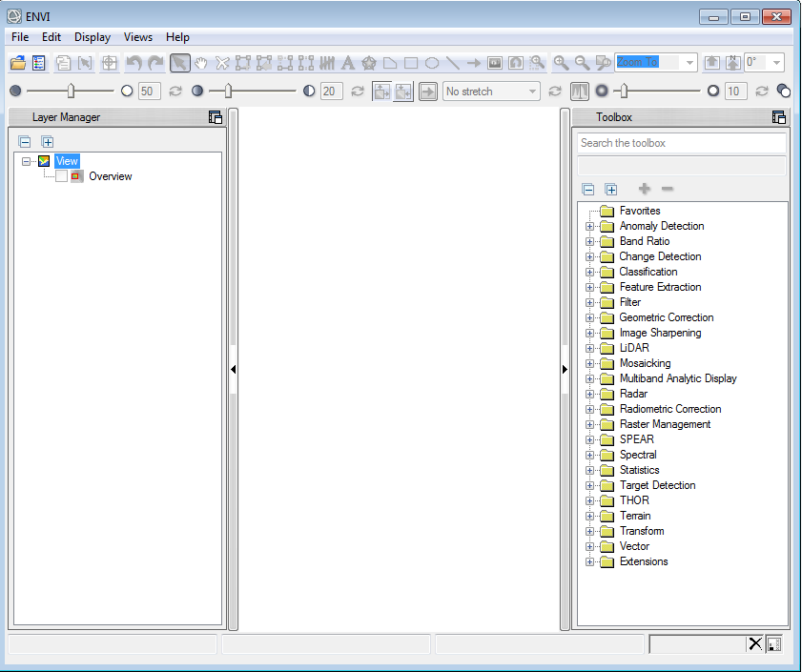Click the transparency overlapping circles icon

click(x=783, y=92)
